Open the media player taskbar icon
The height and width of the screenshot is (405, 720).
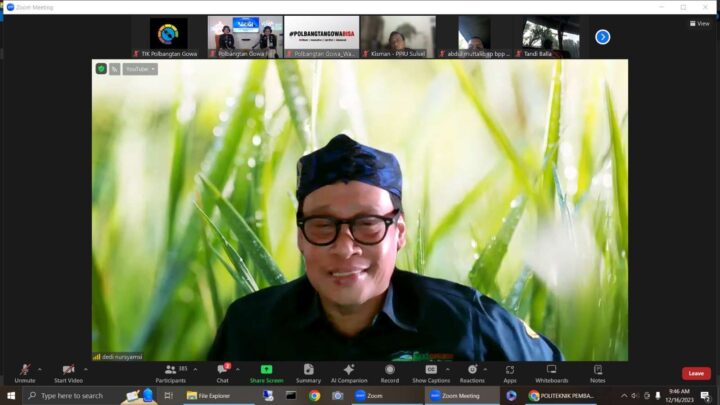511,395
